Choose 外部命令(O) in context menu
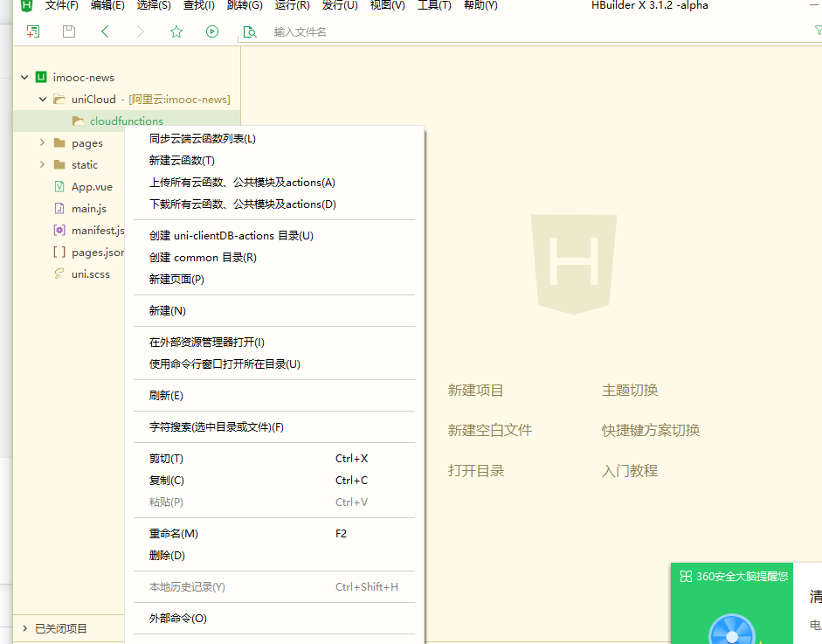 click(x=274, y=619)
